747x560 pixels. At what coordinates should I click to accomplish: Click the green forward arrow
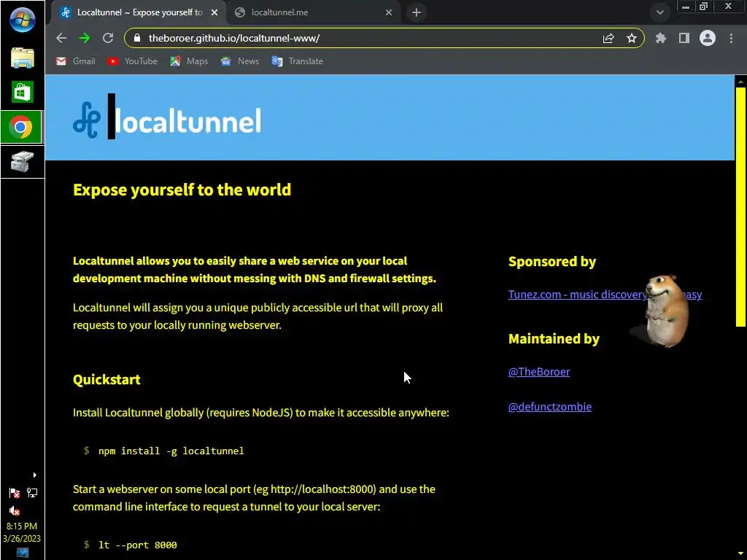[x=85, y=38]
